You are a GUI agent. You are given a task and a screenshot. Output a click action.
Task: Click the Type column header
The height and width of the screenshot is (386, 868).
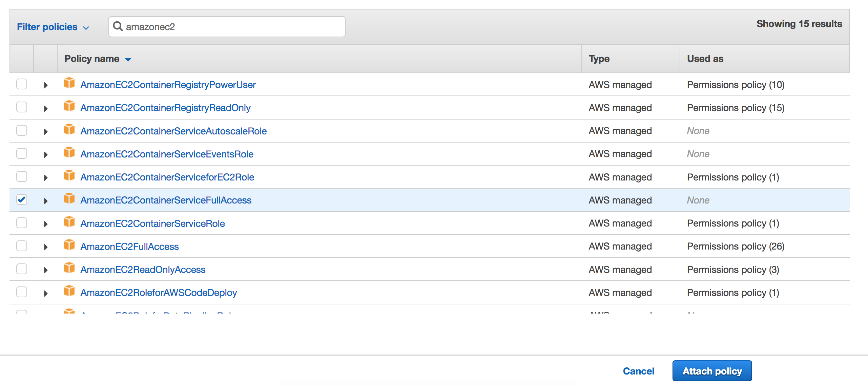pyautogui.click(x=599, y=59)
